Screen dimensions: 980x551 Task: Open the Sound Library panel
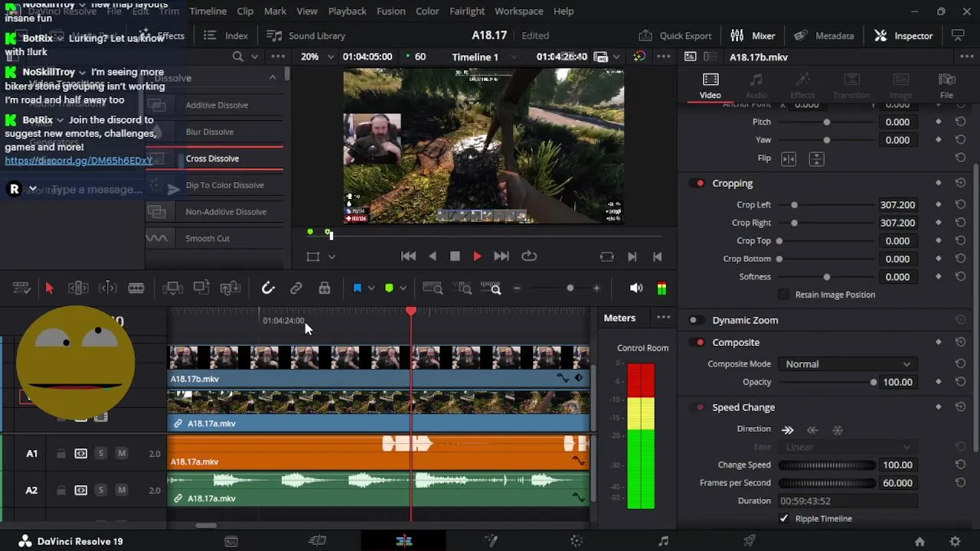pyautogui.click(x=306, y=36)
